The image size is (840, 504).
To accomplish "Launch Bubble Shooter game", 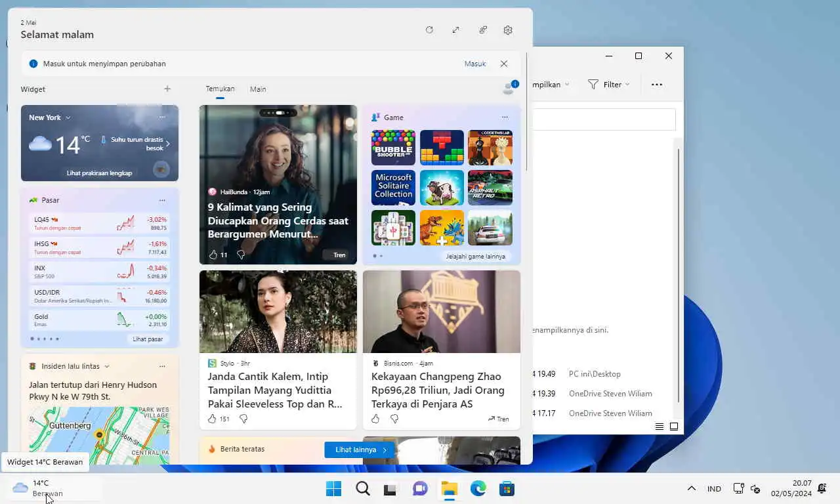I will pos(393,148).
